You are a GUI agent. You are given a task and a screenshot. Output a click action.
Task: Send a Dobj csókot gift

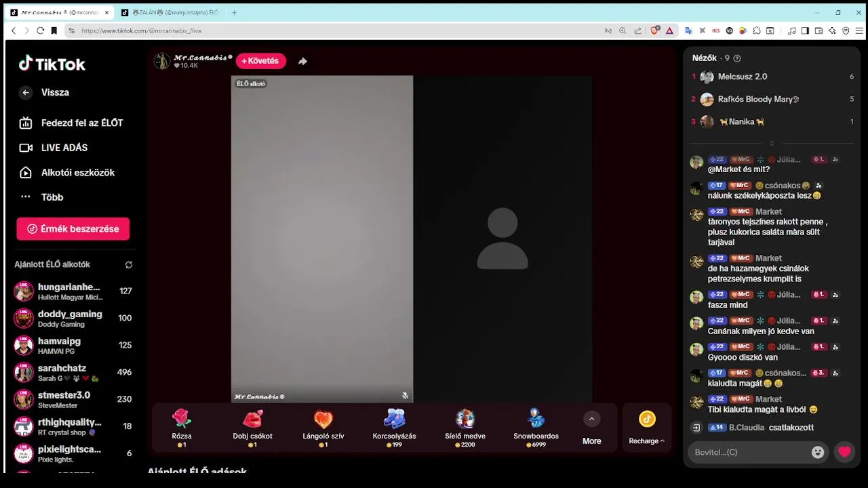[x=252, y=428]
